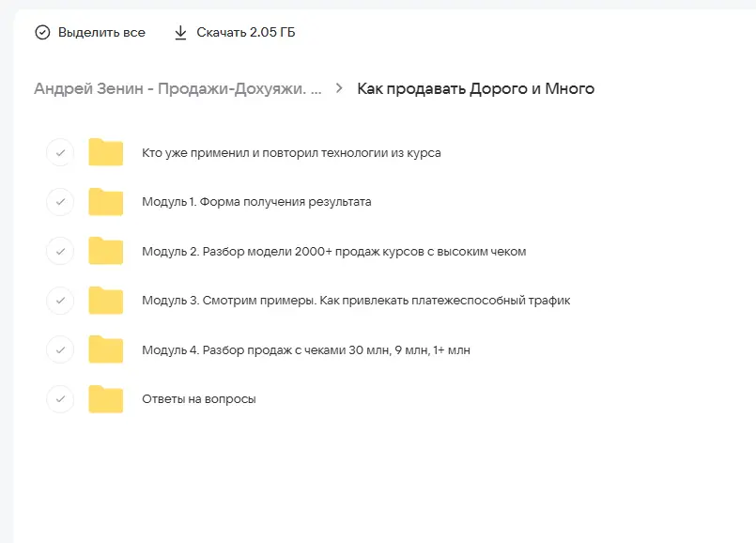Toggle the checkbox for Кто уже применил folder

tap(60, 152)
